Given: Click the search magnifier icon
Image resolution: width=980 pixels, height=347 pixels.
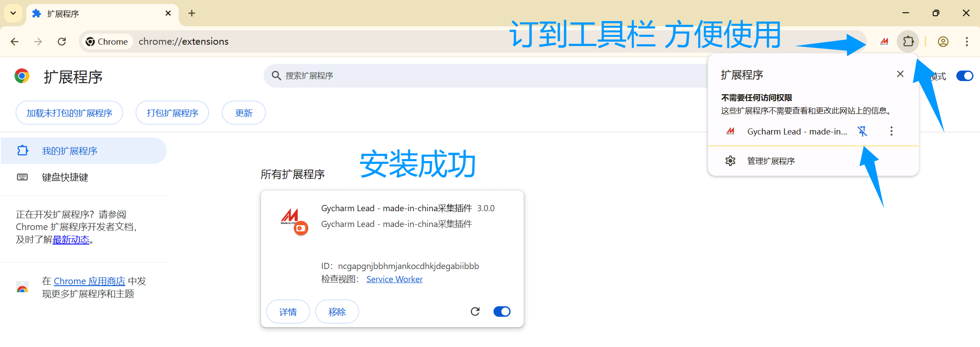Looking at the screenshot, I should click(276, 76).
